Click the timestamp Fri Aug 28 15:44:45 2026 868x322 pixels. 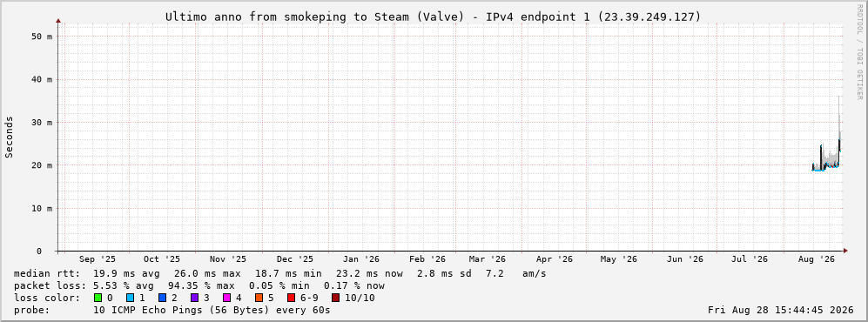pos(781,311)
